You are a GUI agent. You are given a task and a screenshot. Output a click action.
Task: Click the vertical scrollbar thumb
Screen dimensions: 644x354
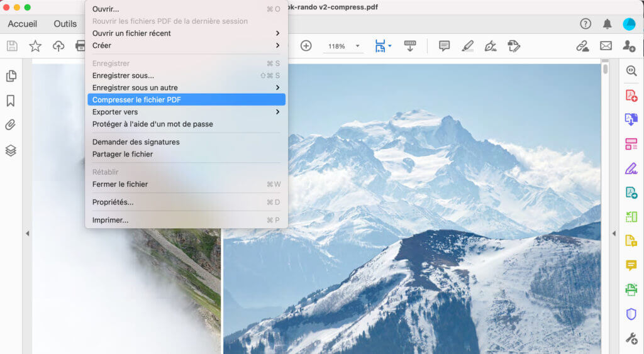click(x=606, y=68)
